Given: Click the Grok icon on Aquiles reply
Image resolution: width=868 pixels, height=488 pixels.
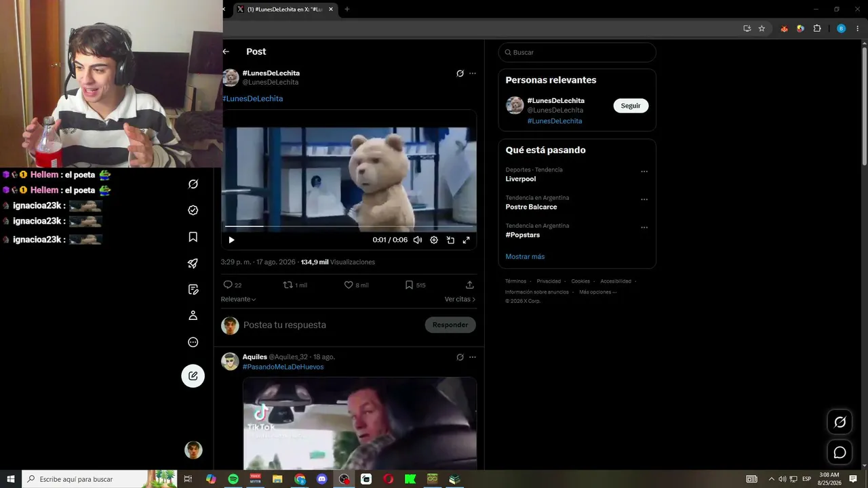Looking at the screenshot, I should (x=460, y=357).
